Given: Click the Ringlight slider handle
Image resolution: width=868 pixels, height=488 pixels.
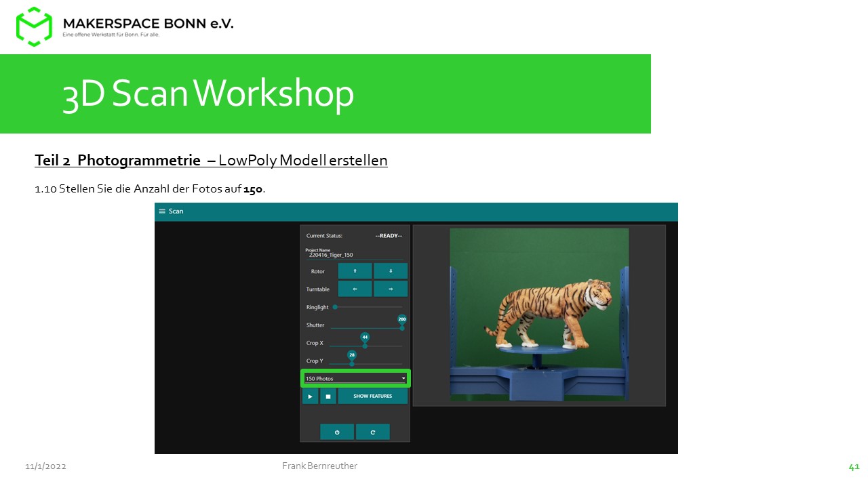Looking at the screenshot, I should (335, 307).
